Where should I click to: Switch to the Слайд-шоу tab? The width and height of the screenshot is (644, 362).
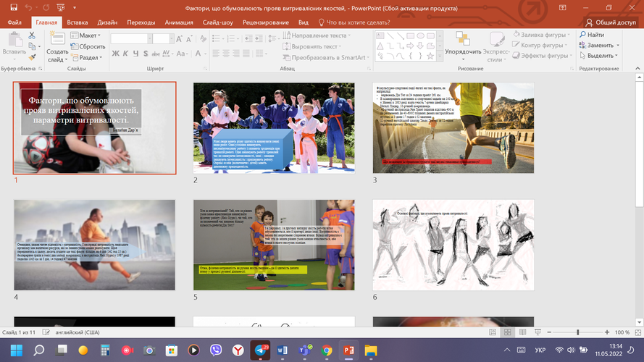point(217,22)
